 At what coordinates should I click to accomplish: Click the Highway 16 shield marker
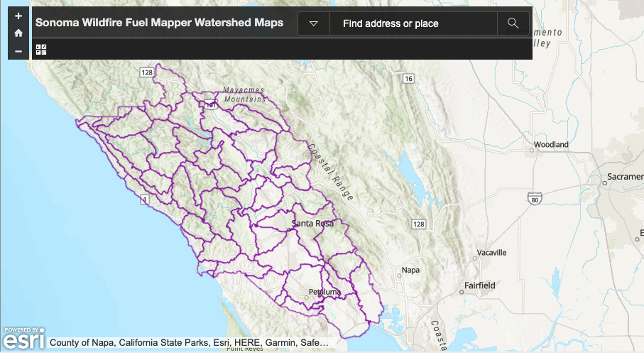tap(408, 79)
